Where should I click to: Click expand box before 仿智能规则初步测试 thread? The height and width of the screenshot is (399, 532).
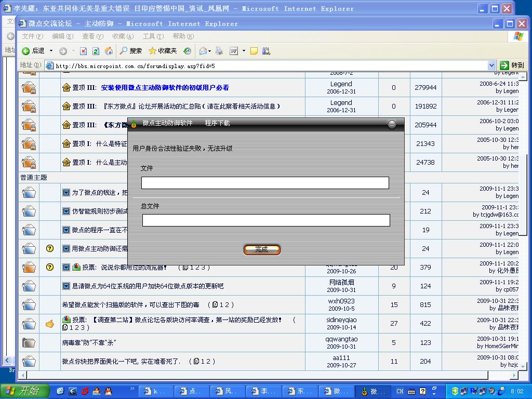pyautogui.click(x=66, y=211)
